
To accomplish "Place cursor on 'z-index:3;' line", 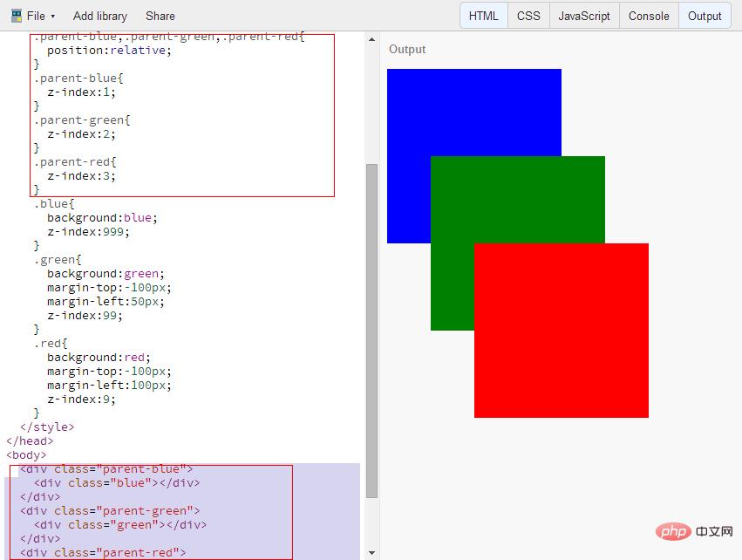I will (x=81, y=175).
